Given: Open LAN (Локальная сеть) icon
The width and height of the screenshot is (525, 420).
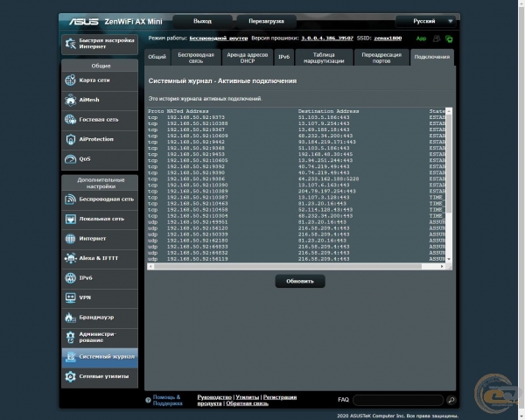Looking at the screenshot, I should pyautogui.click(x=70, y=219).
